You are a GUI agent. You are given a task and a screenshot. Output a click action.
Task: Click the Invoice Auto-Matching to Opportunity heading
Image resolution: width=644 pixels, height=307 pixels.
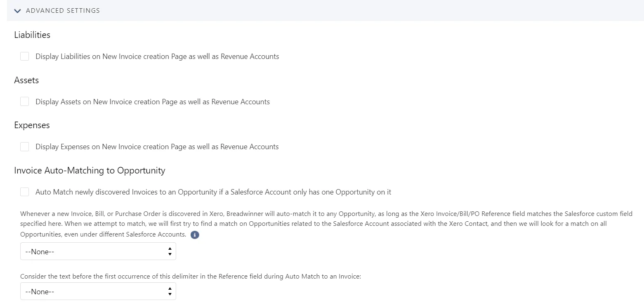click(90, 171)
